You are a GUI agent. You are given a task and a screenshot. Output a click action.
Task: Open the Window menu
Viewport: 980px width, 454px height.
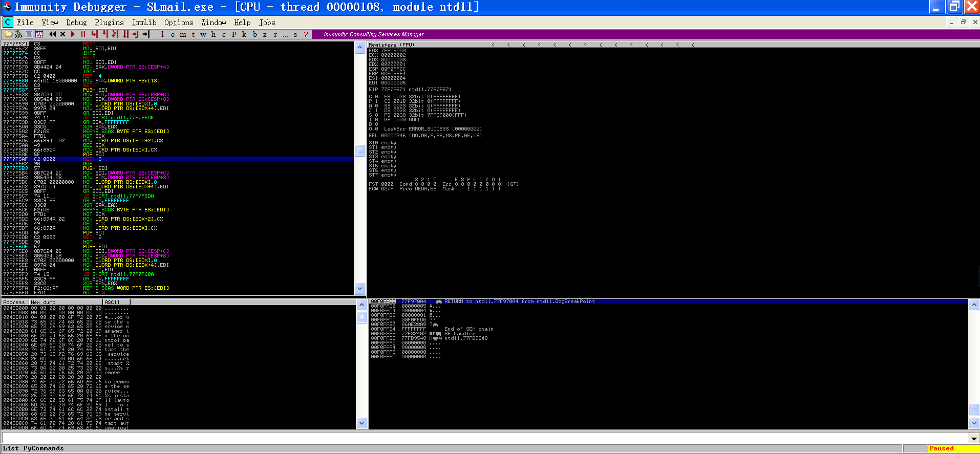click(214, 23)
